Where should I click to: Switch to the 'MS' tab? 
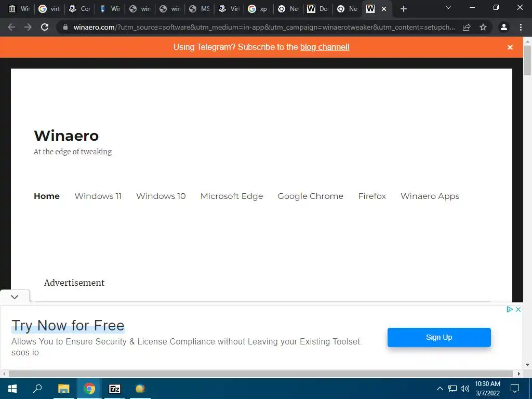(199, 9)
